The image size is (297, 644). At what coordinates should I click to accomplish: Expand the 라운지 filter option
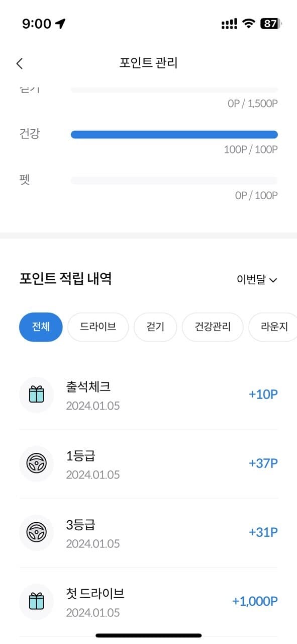[x=274, y=327]
